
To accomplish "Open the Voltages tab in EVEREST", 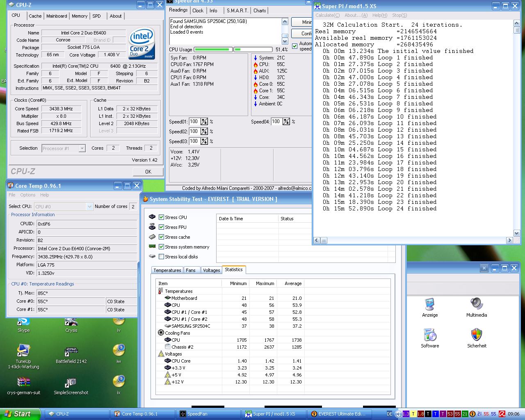I will 212,270.
